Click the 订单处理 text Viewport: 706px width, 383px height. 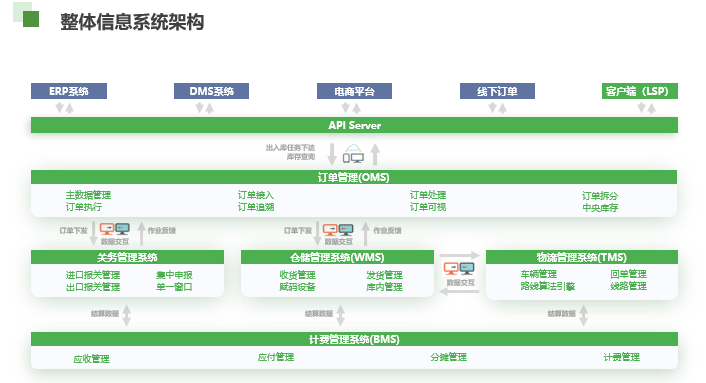pyautogui.click(x=428, y=195)
